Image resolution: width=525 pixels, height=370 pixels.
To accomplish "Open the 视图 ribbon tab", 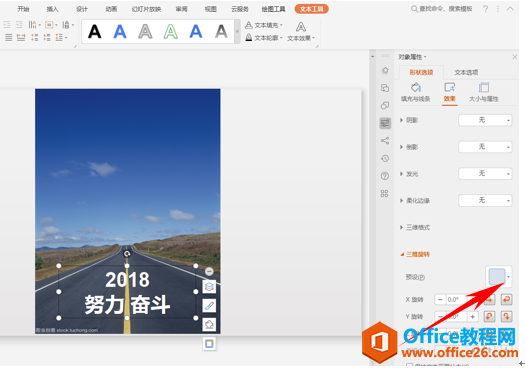I will [x=210, y=9].
